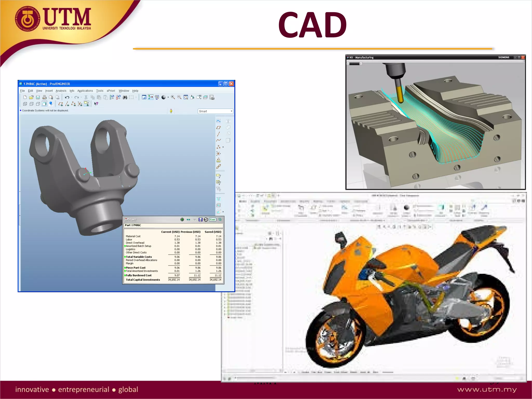Click the aPriori clock gauge icon
The height and width of the screenshot is (399, 532).
(206, 220)
